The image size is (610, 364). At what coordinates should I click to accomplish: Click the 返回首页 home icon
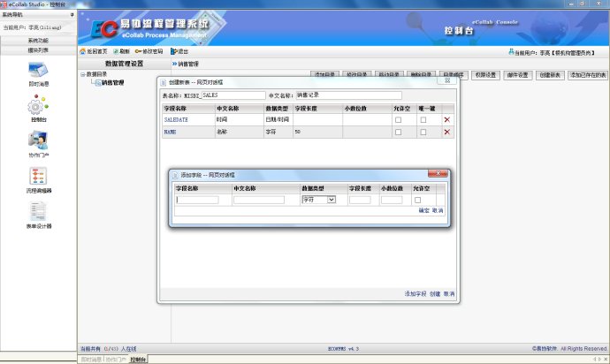(x=82, y=51)
